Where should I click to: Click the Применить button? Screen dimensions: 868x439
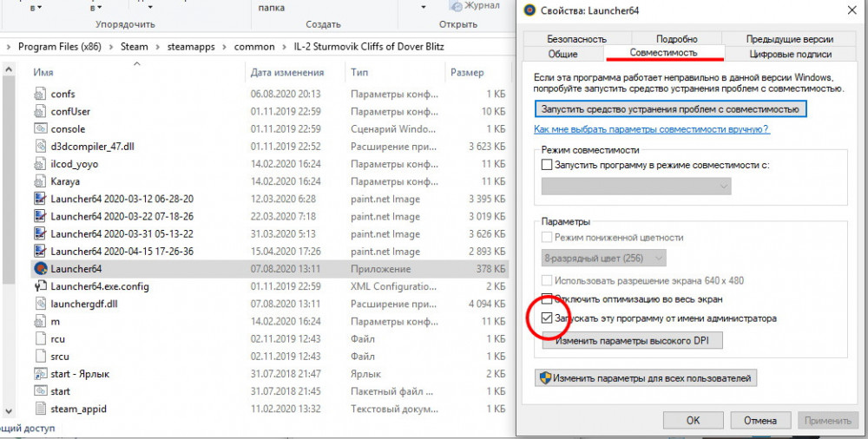[827, 421]
